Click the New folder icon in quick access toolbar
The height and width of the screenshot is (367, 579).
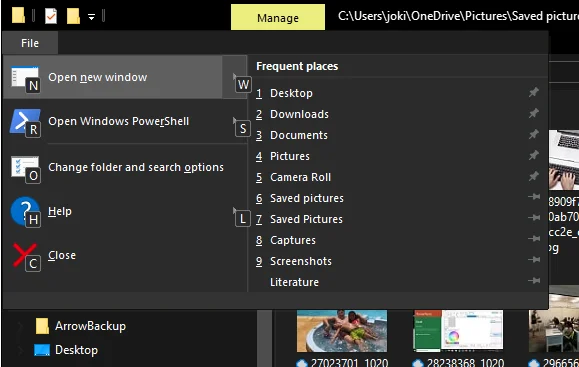73,16
